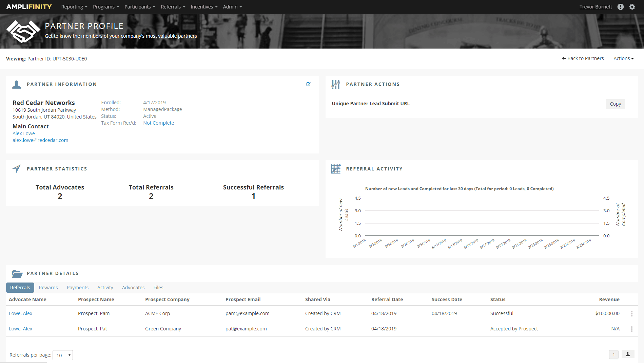Click the Partner Details folder icon

tap(17, 274)
